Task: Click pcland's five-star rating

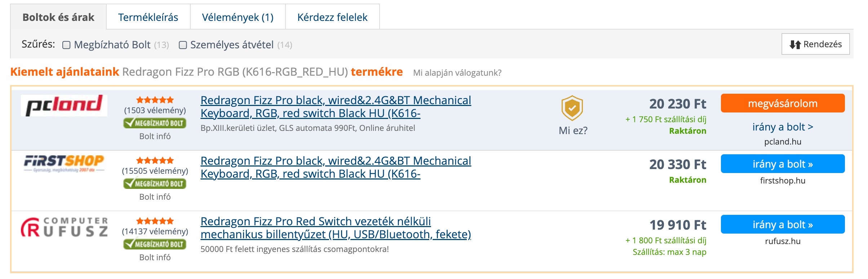Action: point(155,100)
